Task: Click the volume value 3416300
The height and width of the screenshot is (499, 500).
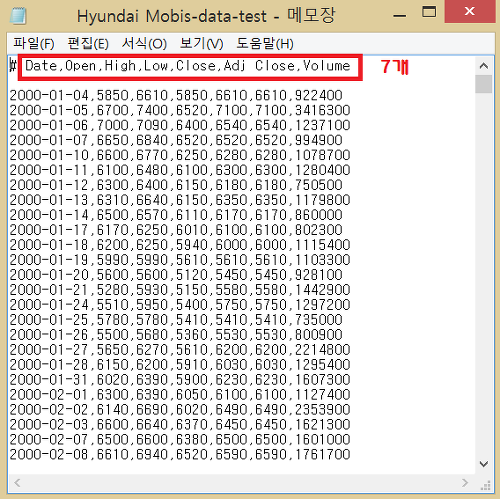Action: (x=323, y=110)
